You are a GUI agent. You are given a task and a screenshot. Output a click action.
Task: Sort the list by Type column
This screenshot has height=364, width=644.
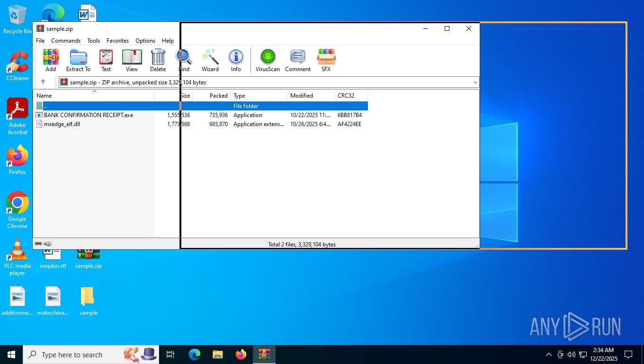tap(259, 96)
